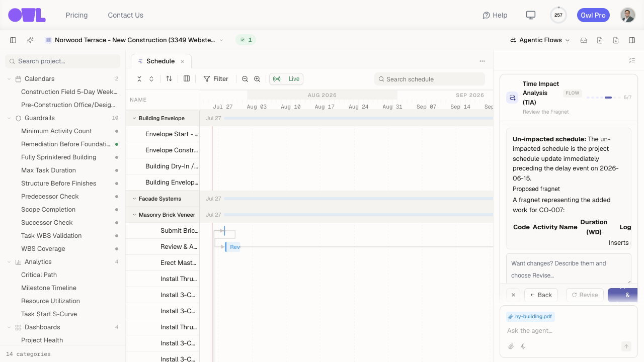This screenshot has height=362, width=644.
Task: Cancel the flow with X button
Action: (x=513, y=295)
